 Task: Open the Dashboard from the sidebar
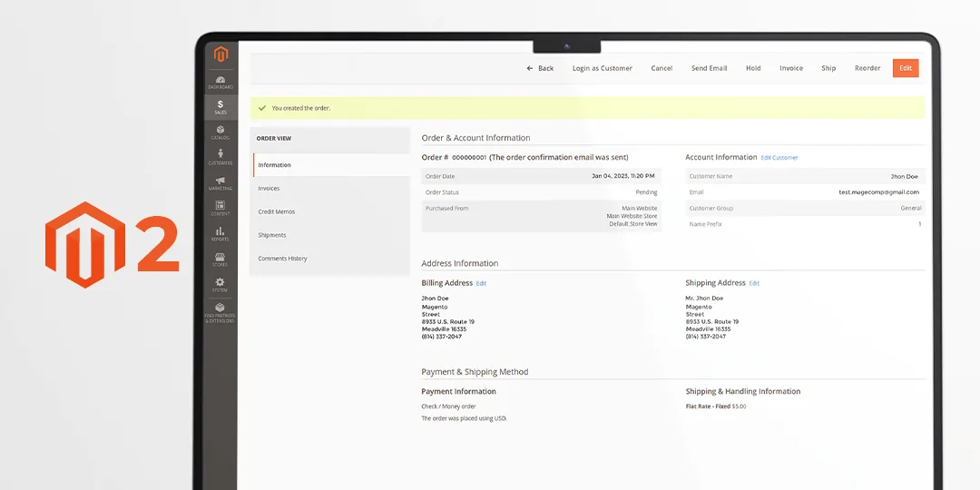coord(220,83)
